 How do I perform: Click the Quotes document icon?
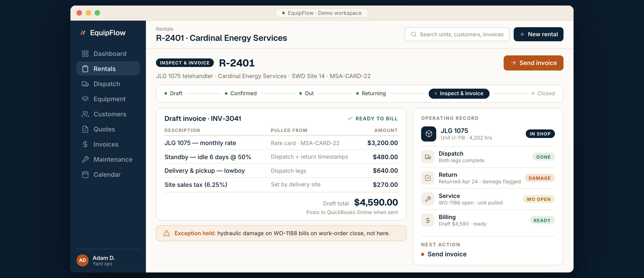click(85, 129)
